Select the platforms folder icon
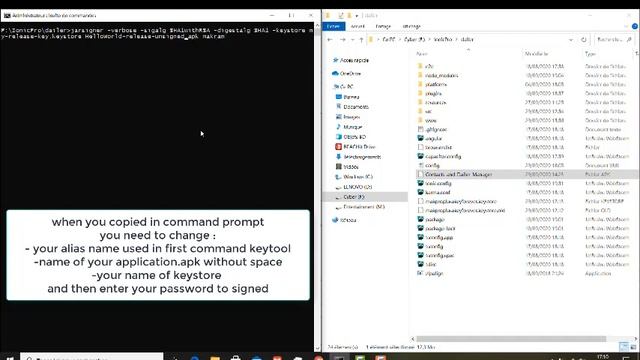 click(420, 84)
